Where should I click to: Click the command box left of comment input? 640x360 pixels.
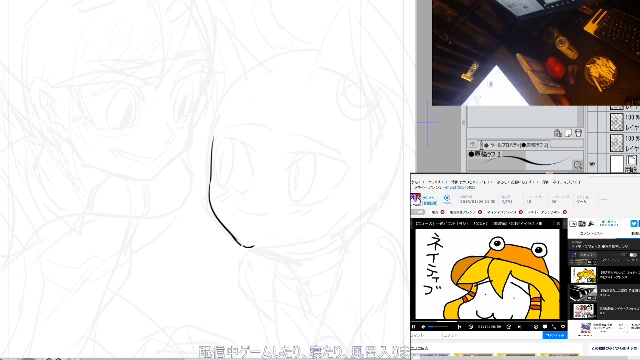coord(426,335)
